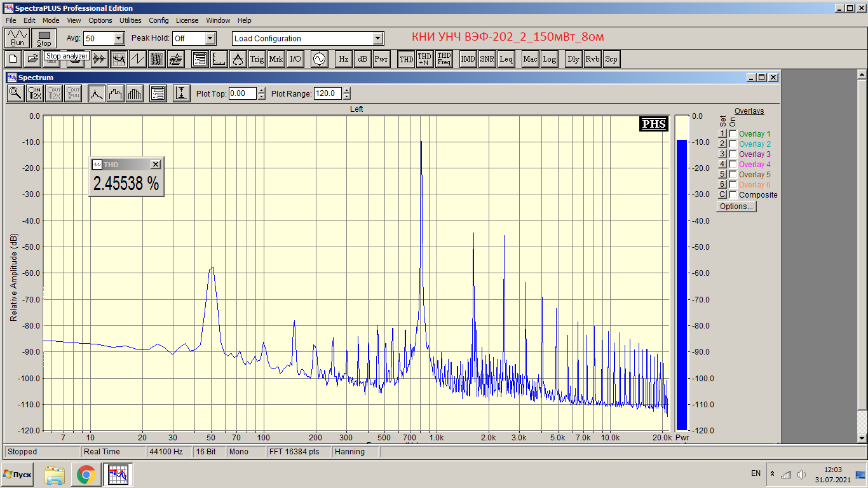Image resolution: width=868 pixels, height=488 pixels.
Task: Enable the Overlay 1 checkbox
Action: point(733,134)
